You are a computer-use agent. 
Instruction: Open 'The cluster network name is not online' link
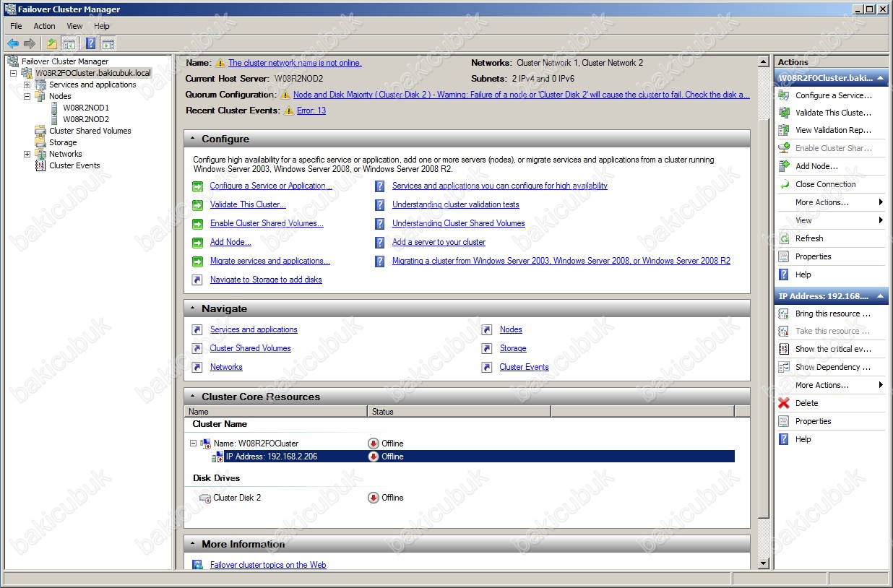[x=295, y=63]
